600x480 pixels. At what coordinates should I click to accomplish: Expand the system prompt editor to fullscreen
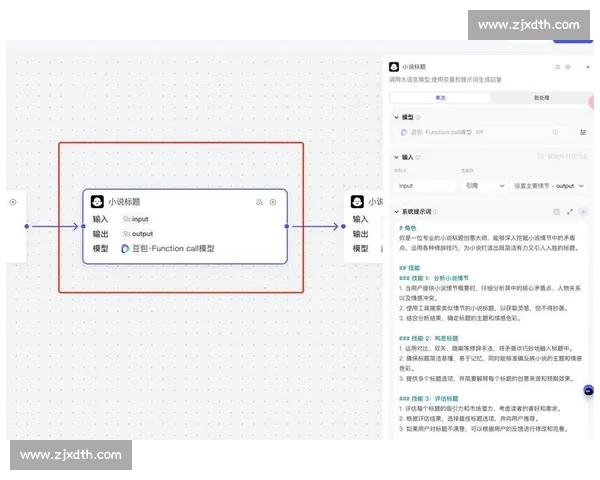click(x=570, y=212)
